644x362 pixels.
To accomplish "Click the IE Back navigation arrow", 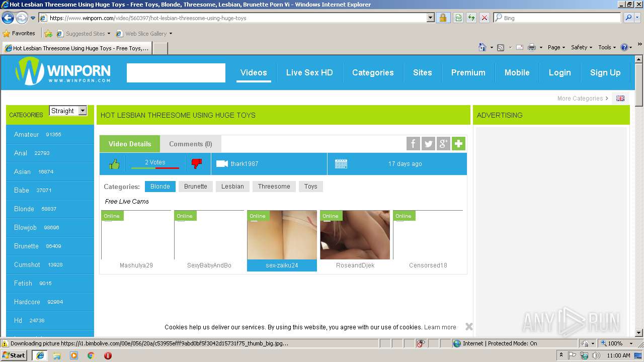I will pyautogui.click(x=8, y=18).
